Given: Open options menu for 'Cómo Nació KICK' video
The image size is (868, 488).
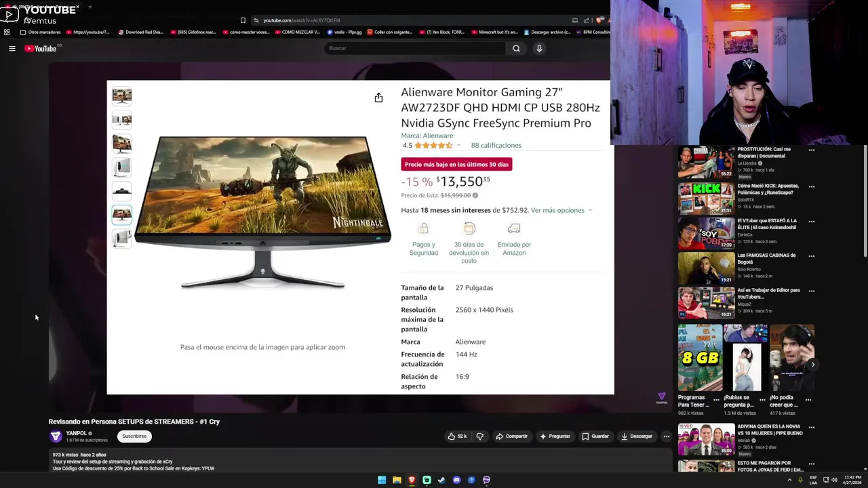Looking at the screenshot, I should point(811,186).
